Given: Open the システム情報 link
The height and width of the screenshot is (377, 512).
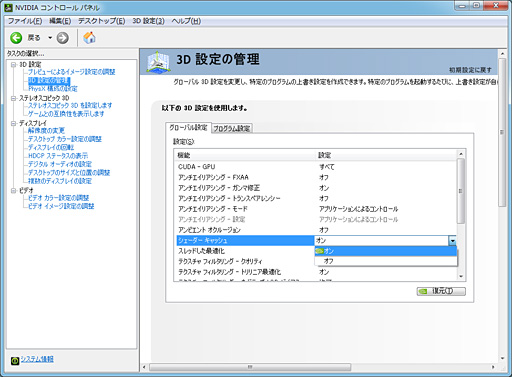Looking at the screenshot, I should pos(37,359).
